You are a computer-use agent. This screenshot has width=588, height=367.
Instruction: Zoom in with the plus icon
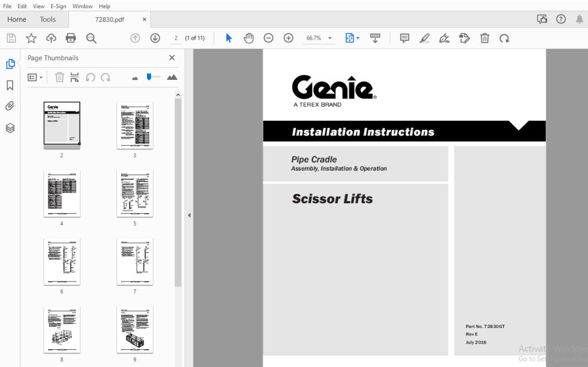point(288,38)
